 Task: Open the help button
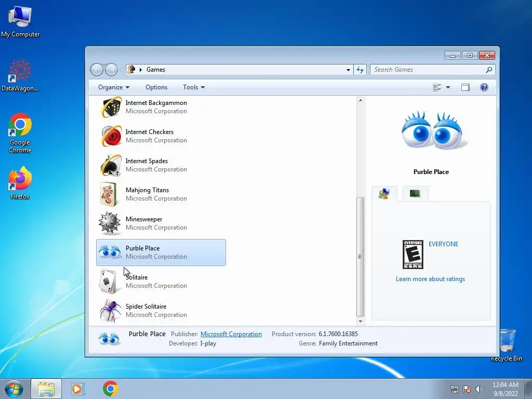click(x=484, y=87)
